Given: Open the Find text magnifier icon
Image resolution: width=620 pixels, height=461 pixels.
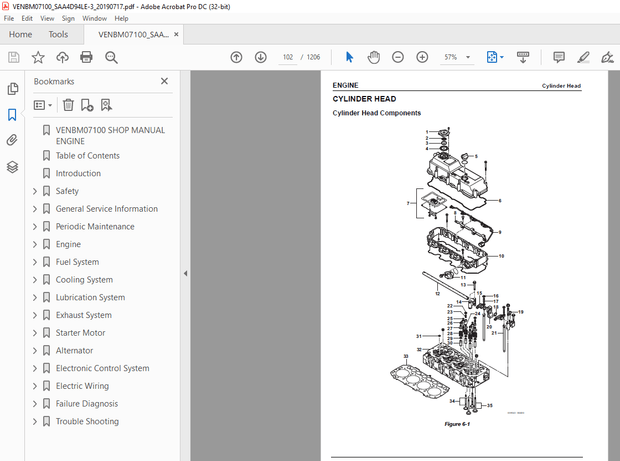Looking at the screenshot, I should 111,57.
